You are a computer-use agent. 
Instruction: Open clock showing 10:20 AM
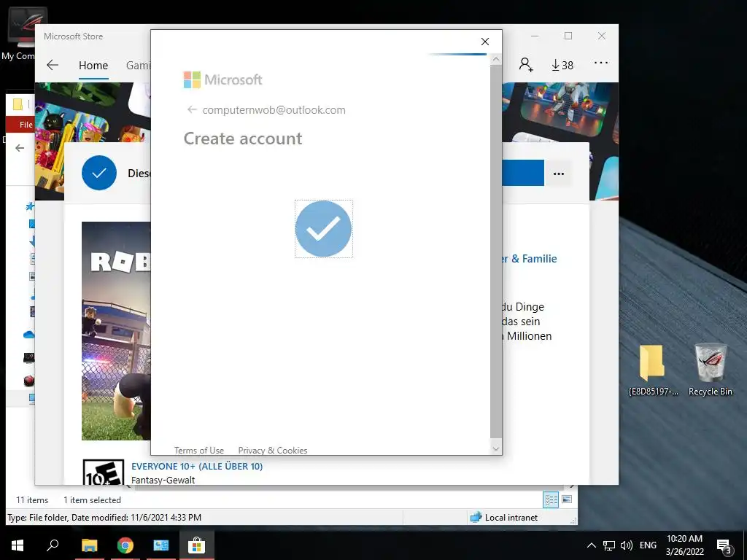[684, 545]
